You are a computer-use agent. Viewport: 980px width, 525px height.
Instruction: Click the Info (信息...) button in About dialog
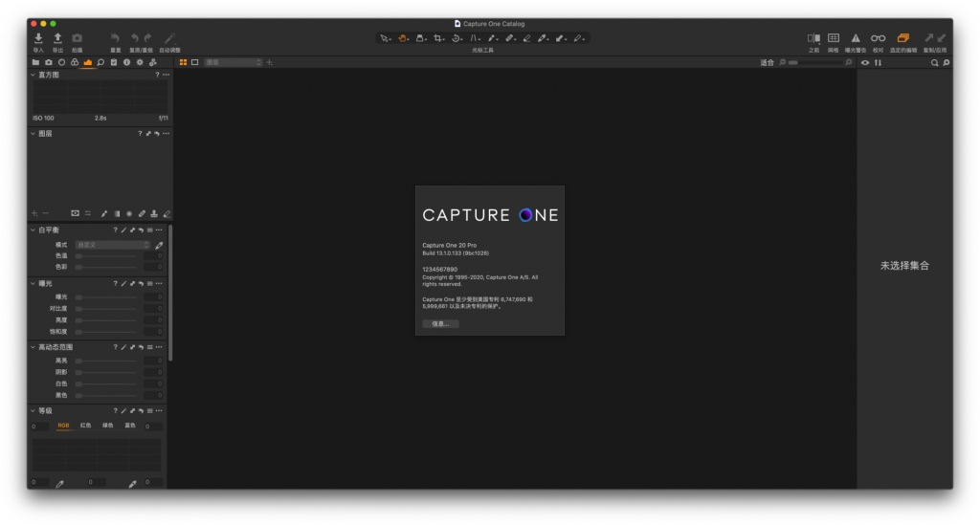[x=440, y=324]
